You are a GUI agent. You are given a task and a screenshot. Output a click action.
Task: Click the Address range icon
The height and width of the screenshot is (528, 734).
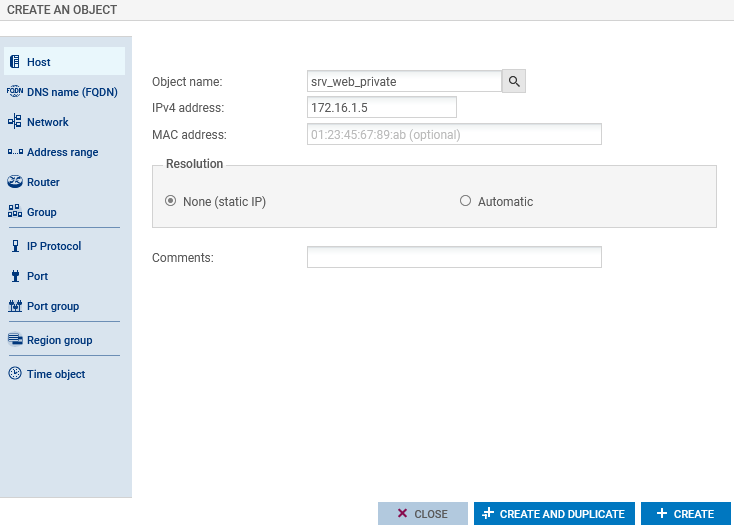click(15, 152)
